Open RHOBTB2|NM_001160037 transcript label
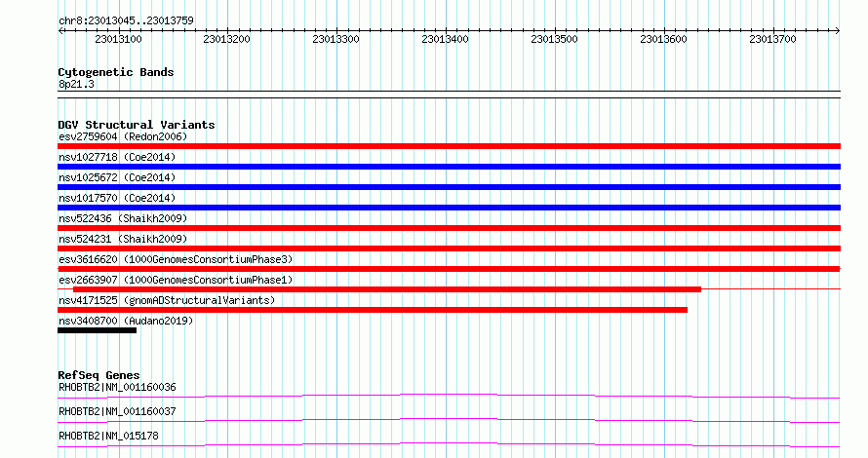This screenshot has width=868, height=458. tap(117, 411)
